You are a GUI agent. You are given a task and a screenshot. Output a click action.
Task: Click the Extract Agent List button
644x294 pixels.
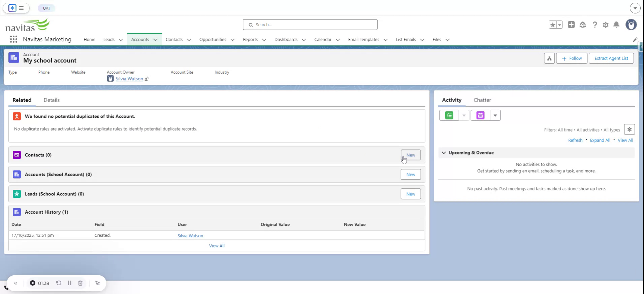611,58
